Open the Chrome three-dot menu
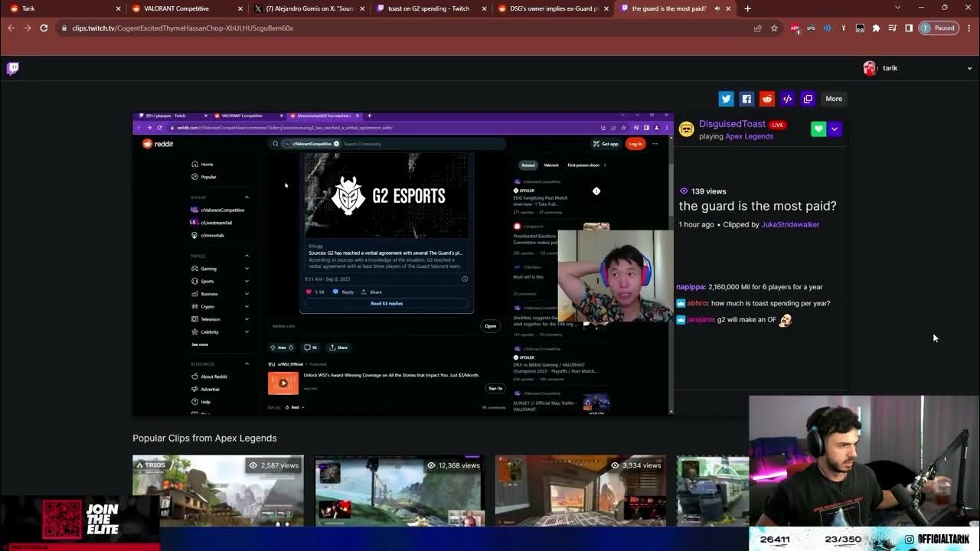 969,28
